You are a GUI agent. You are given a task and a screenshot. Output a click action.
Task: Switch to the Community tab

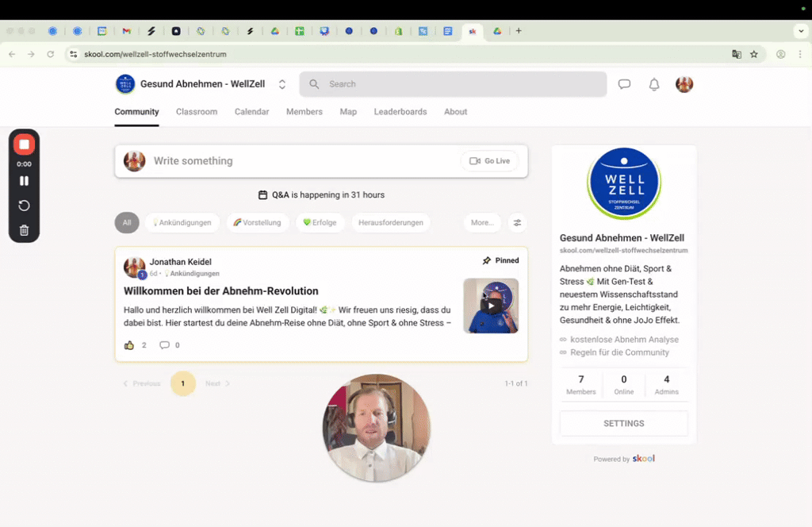[x=136, y=111]
